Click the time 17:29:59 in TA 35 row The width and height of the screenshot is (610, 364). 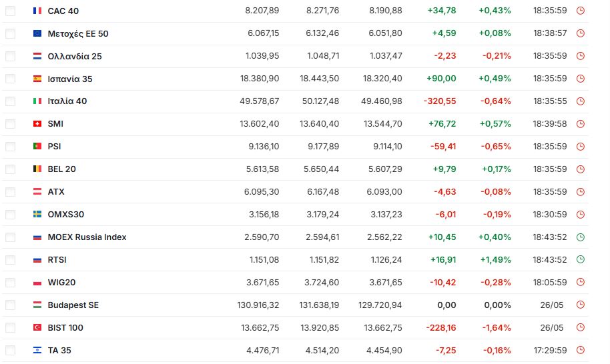pyautogui.click(x=550, y=351)
